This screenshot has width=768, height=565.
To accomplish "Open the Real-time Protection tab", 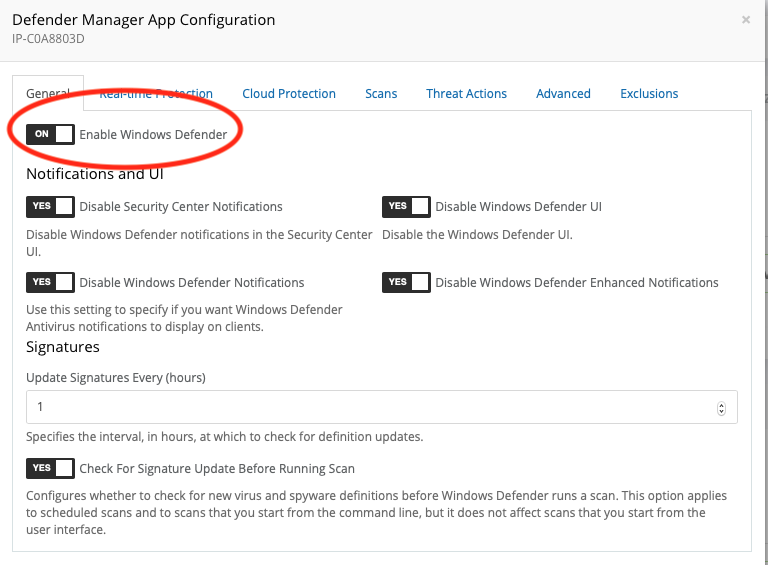I will pos(156,94).
